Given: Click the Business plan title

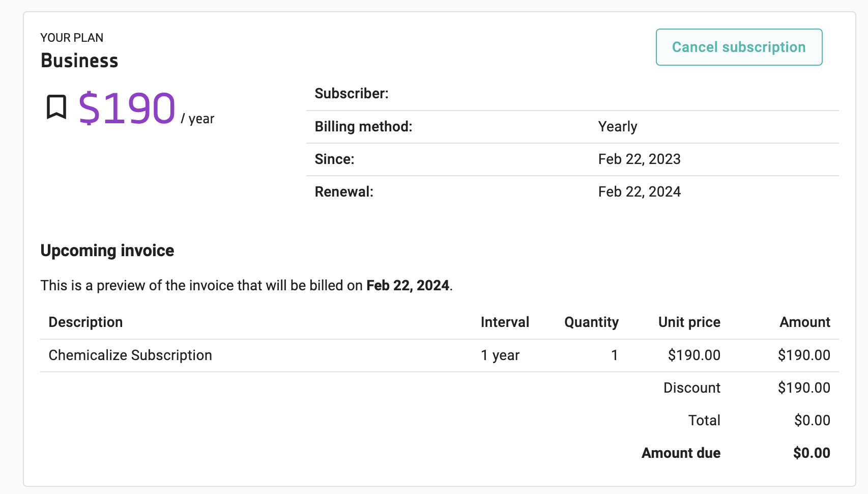Looking at the screenshot, I should pyautogui.click(x=79, y=60).
